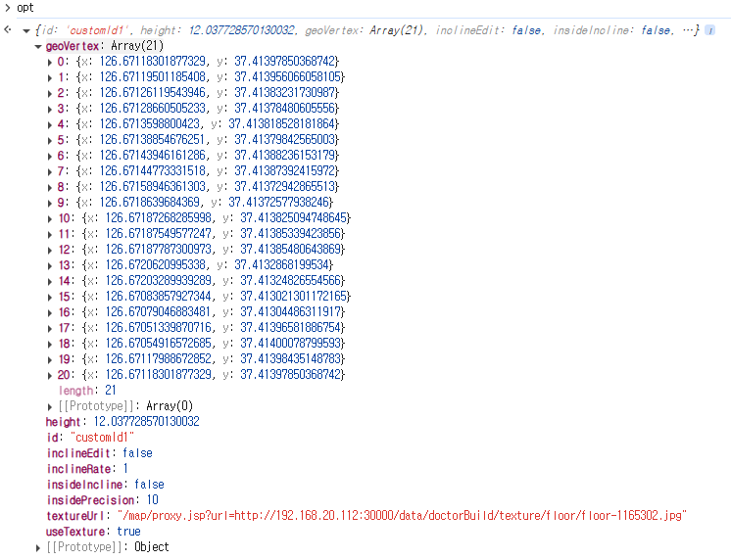Click the 'opt' console input text
Image resolution: width=731 pixels, height=560 pixels.
(x=25, y=8)
